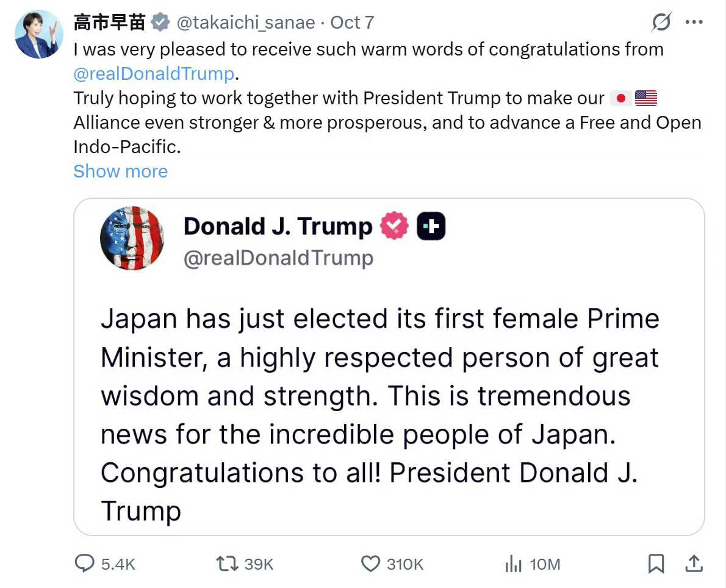Viewport: 726px width, 588px height.
Task: Share the post using the upload arrow icon
Action: (x=694, y=564)
